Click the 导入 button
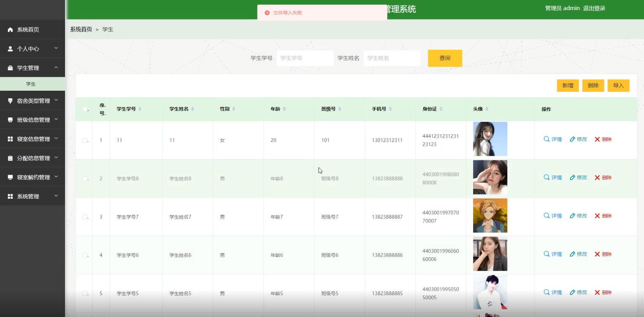 (618, 86)
